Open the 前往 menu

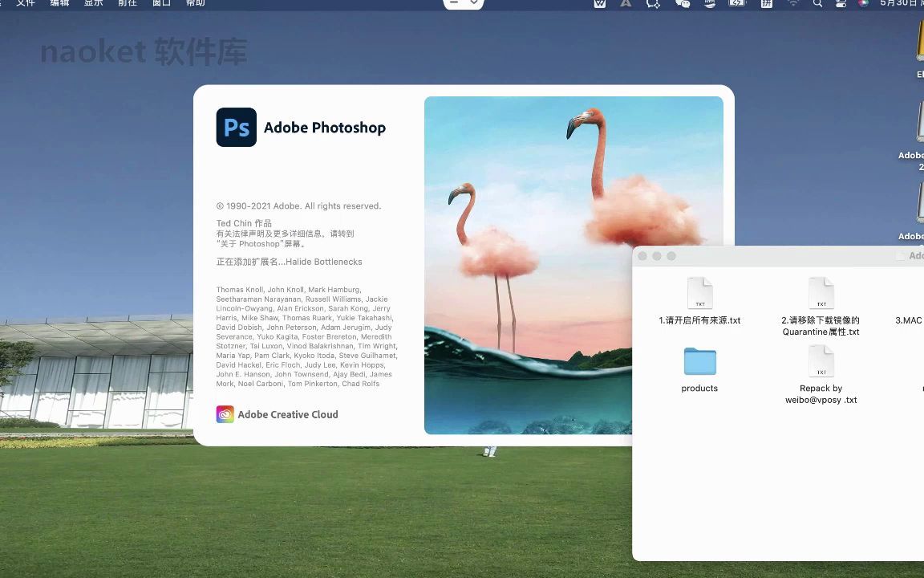(x=128, y=3)
